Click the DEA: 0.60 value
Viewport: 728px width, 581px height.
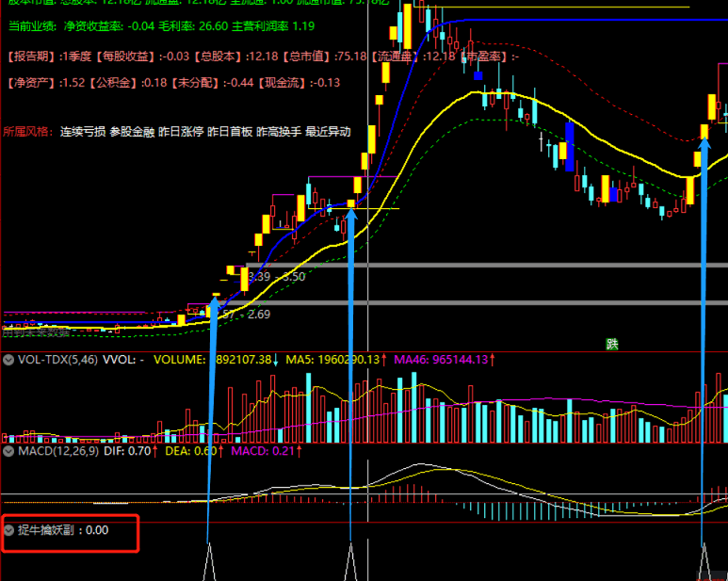[x=191, y=451]
